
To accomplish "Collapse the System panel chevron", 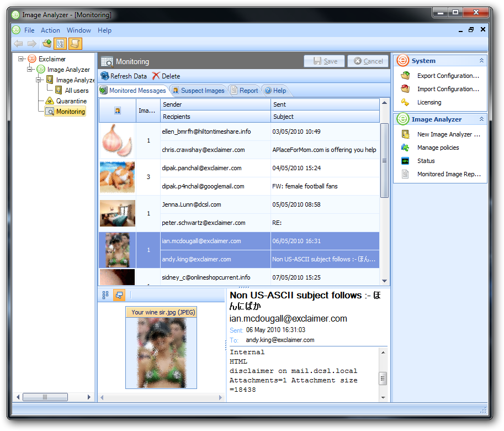I will click(481, 61).
